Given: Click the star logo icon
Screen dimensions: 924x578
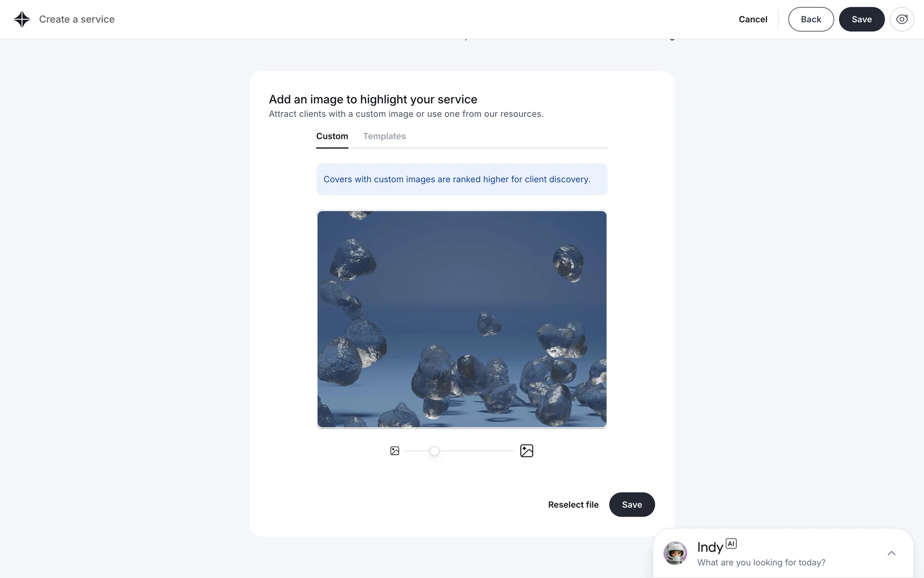Looking at the screenshot, I should [22, 19].
